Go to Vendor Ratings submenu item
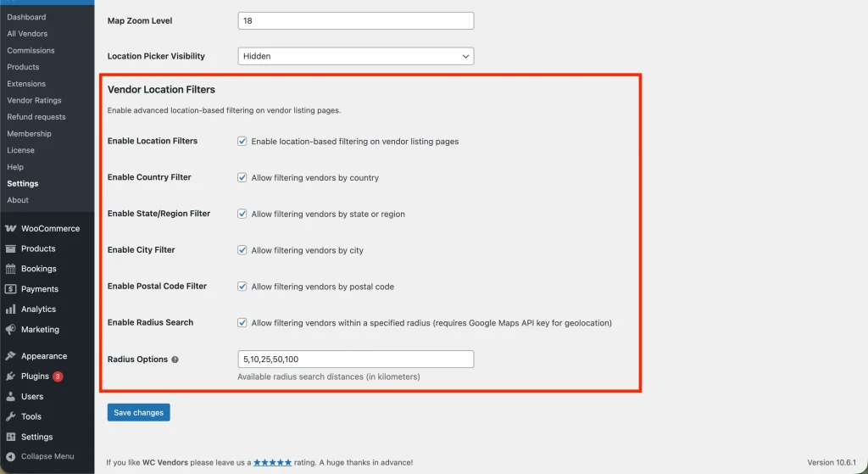The height and width of the screenshot is (474, 868). pyautogui.click(x=34, y=100)
